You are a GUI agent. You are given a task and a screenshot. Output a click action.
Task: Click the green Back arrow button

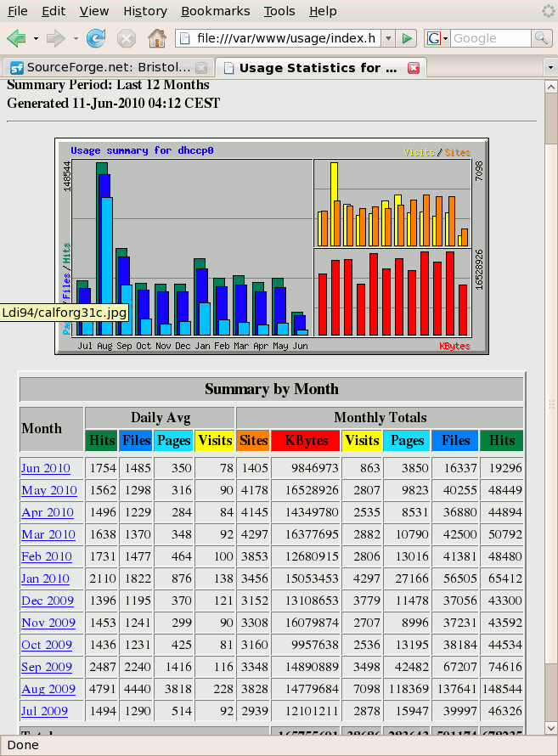click(16, 38)
